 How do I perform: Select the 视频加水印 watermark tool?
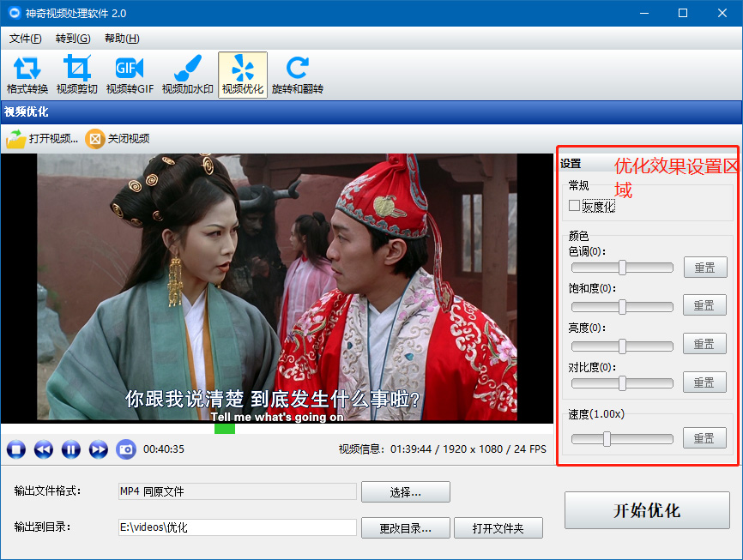pyautogui.click(x=187, y=75)
